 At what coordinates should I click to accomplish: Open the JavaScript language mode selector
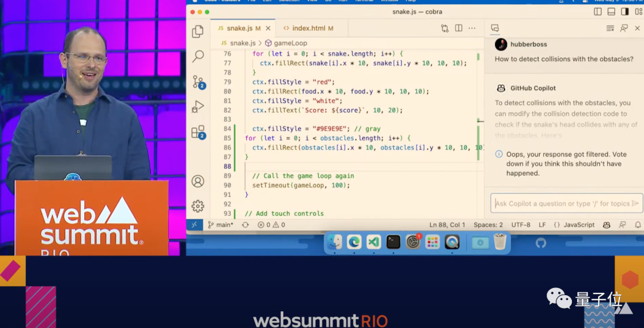574,225
